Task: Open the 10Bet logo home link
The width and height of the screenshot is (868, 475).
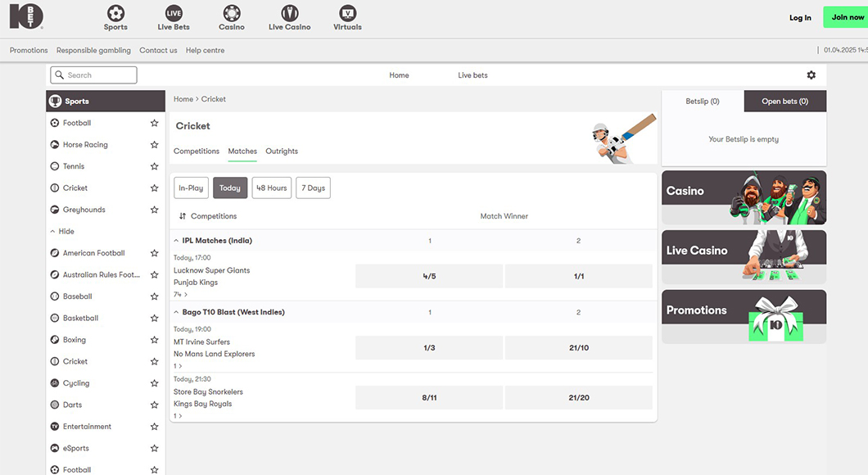Action: 26,16
